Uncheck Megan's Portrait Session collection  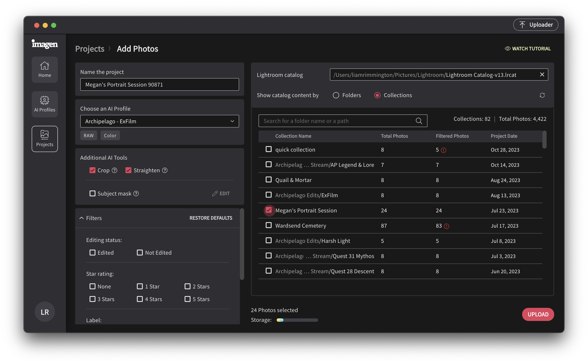point(268,210)
